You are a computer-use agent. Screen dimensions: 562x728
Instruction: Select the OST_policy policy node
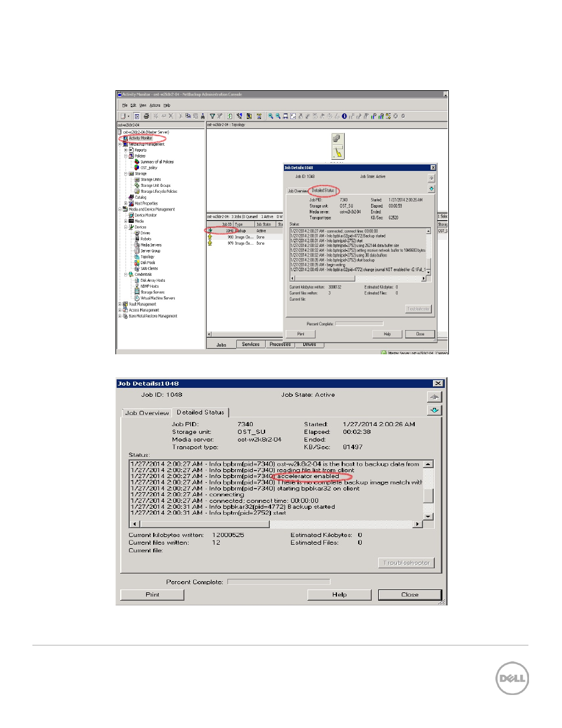[148, 167]
